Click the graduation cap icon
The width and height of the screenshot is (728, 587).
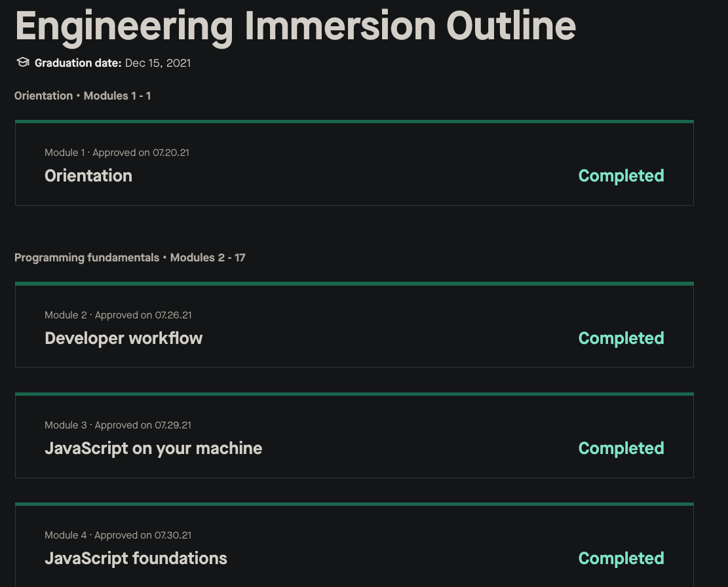point(23,62)
